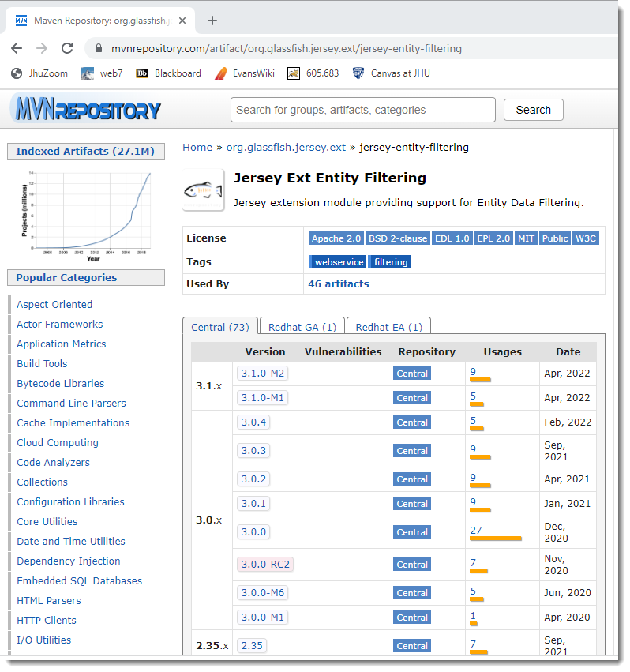The image size is (630, 672).
Task: Click the browser back arrow
Action: click(17, 48)
